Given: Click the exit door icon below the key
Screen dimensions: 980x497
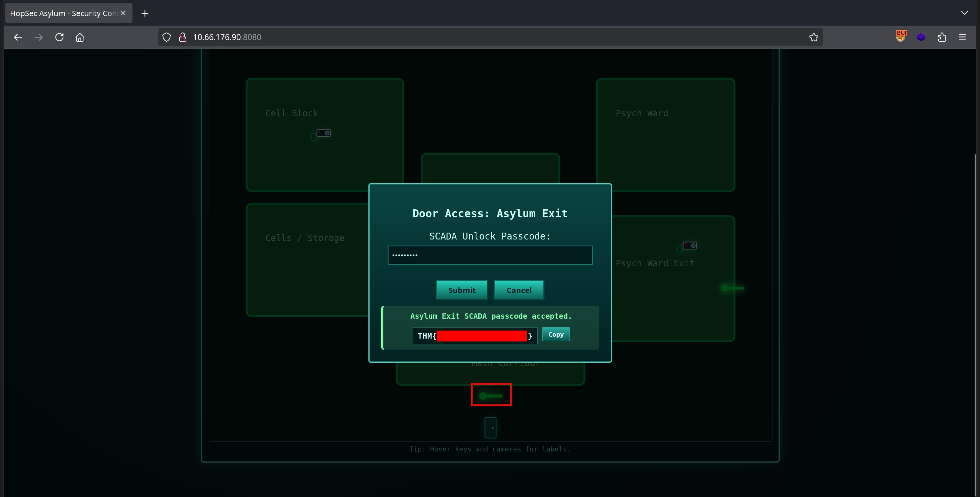Looking at the screenshot, I should pos(491,427).
